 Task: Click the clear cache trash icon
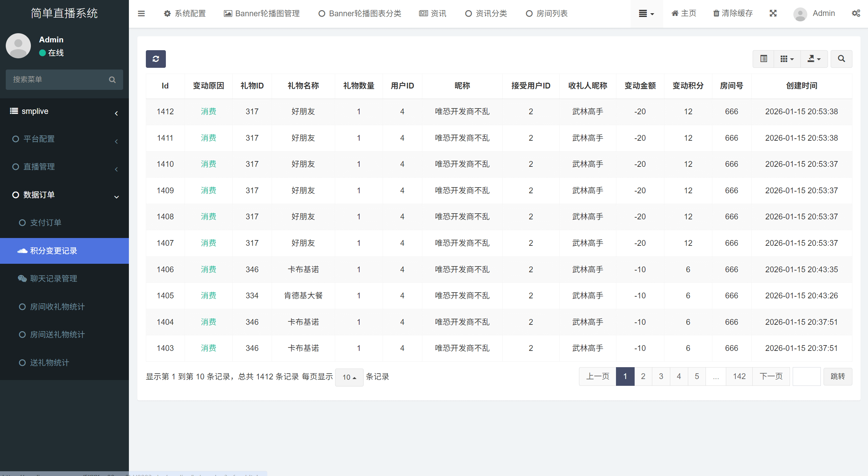tap(716, 13)
